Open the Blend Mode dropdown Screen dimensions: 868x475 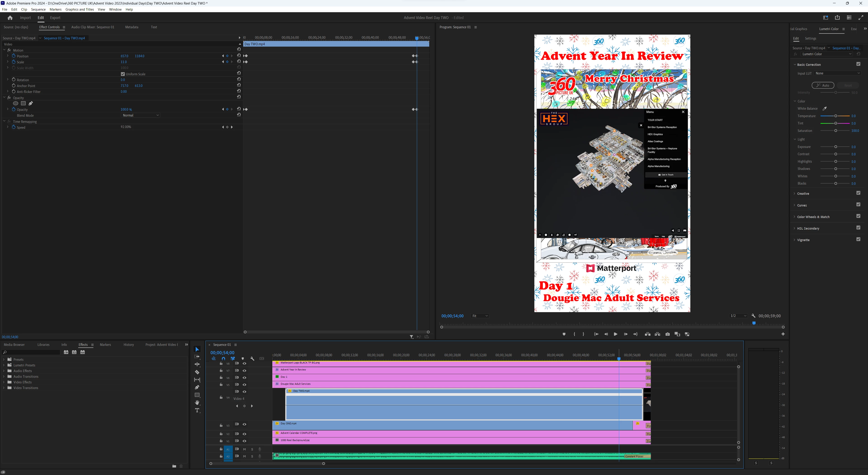141,115
